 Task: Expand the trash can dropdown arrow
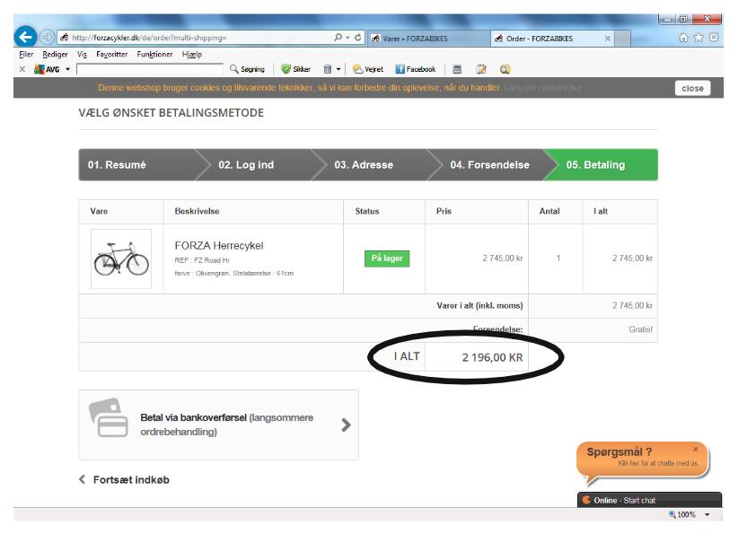[x=338, y=69]
